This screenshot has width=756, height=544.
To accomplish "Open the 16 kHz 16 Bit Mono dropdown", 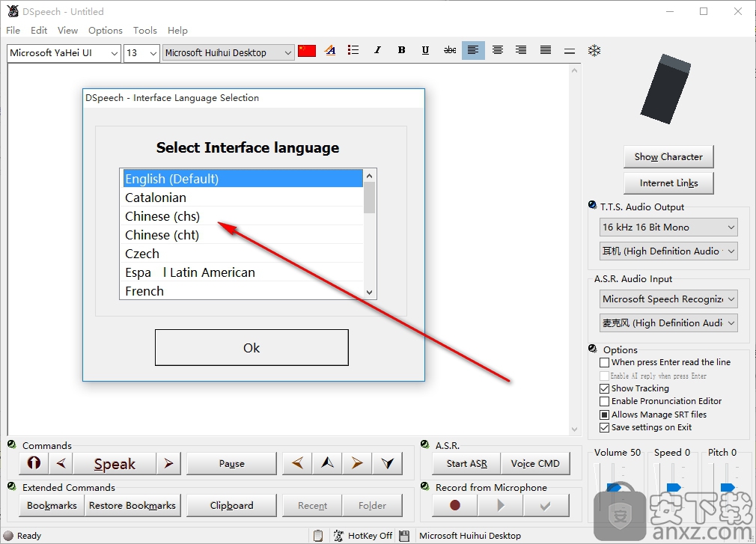I will click(668, 227).
